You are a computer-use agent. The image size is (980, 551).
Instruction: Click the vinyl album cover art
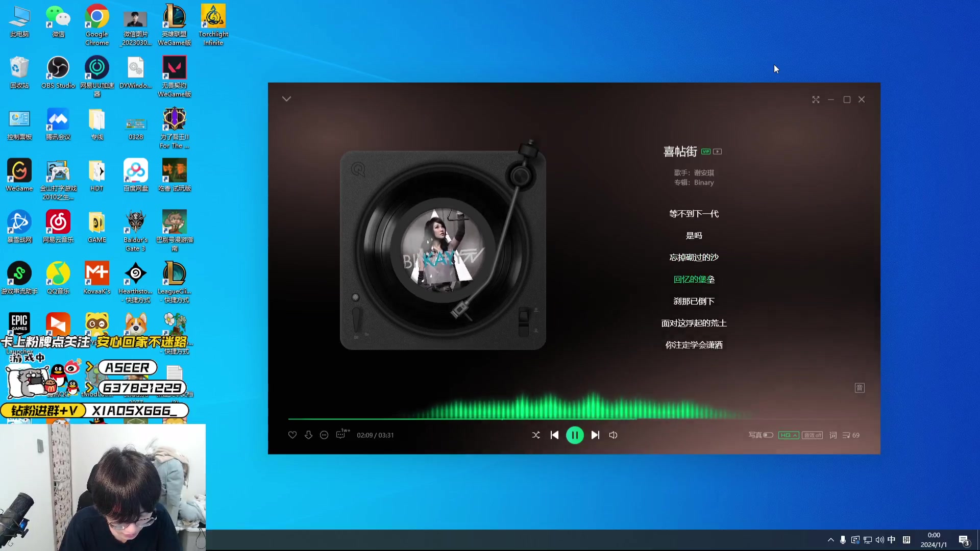(x=443, y=250)
